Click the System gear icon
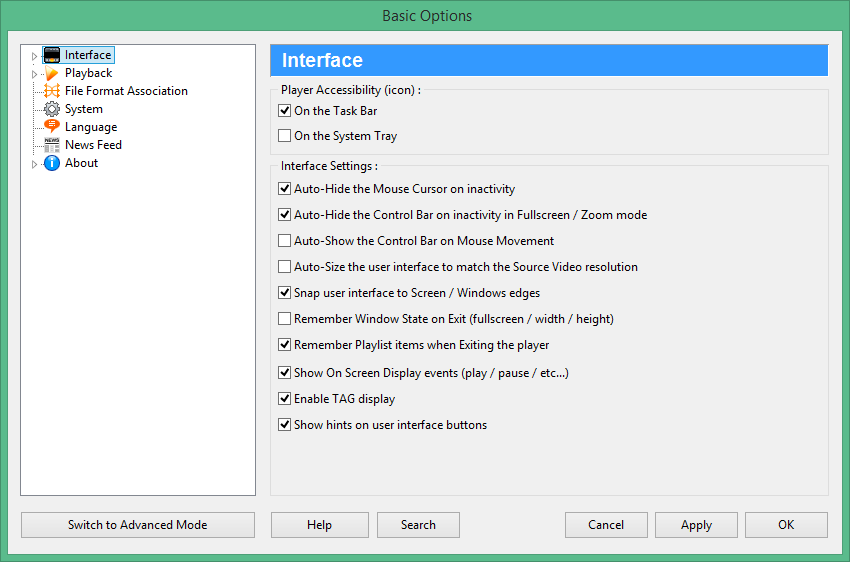Image resolution: width=850 pixels, height=562 pixels. coord(52,109)
